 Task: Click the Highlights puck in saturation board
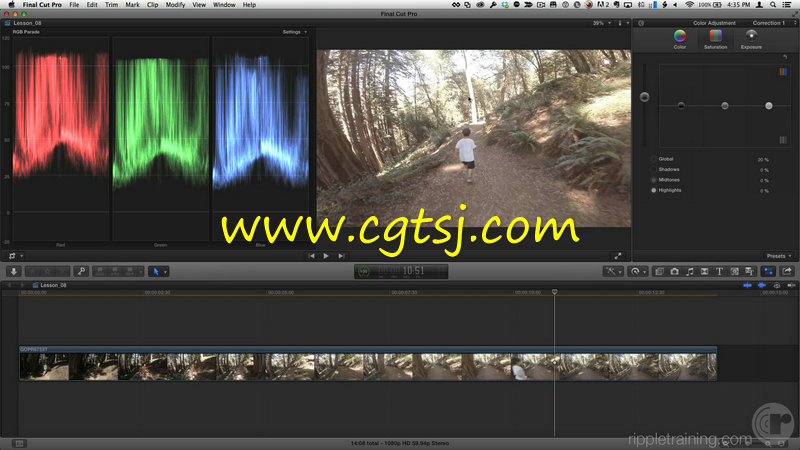[x=769, y=106]
